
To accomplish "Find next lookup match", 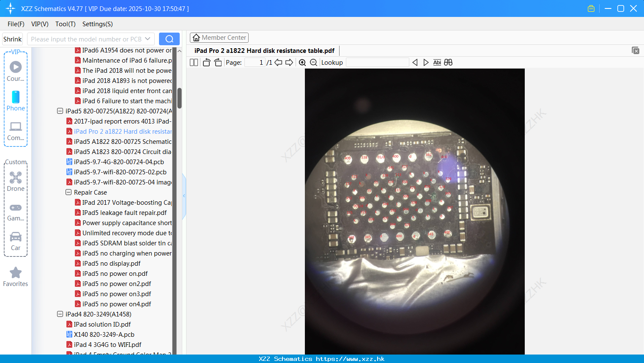I will (x=426, y=62).
